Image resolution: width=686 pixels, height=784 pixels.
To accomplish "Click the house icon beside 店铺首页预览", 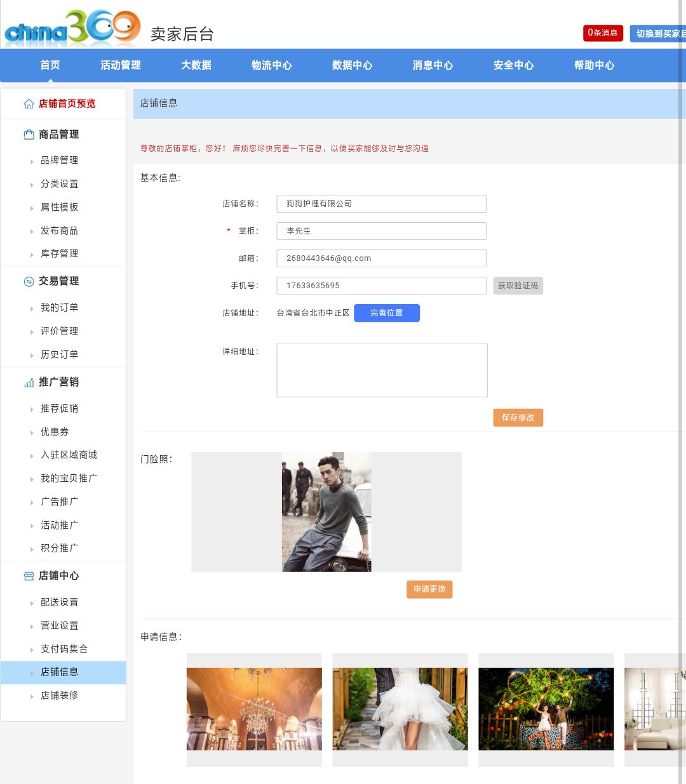I will tap(29, 104).
